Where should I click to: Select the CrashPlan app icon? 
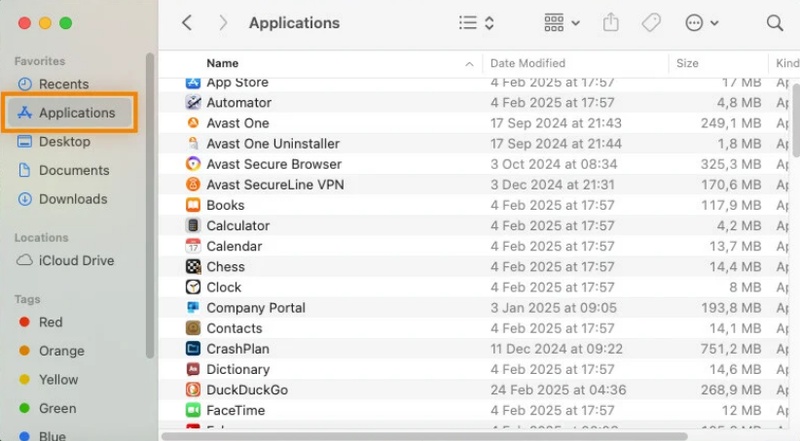(193, 349)
